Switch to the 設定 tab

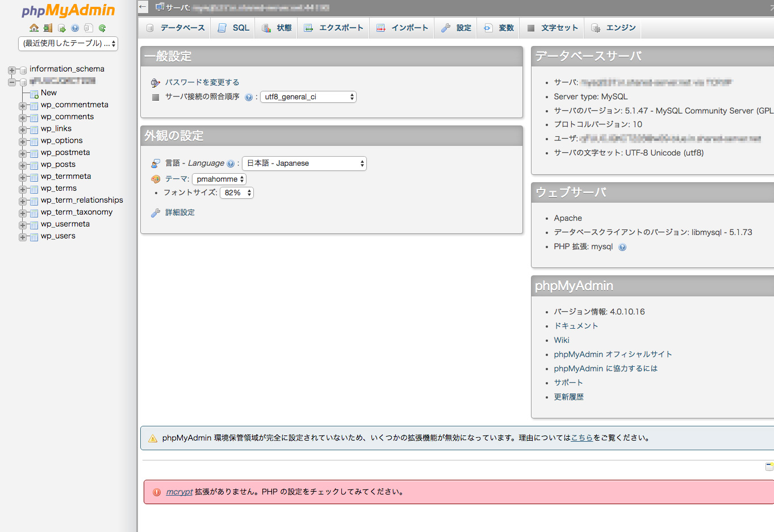(x=457, y=28)
